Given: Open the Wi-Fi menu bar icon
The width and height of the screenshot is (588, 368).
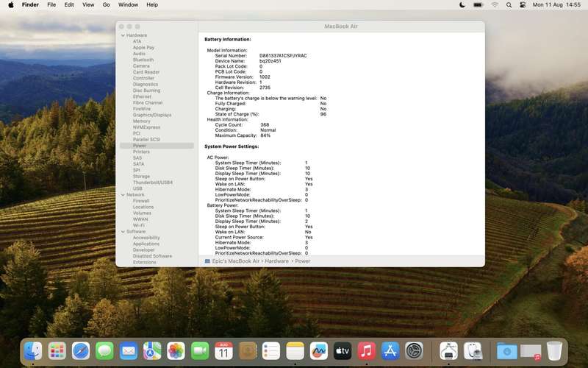Looking at the screenshot, I should [495, 5].
